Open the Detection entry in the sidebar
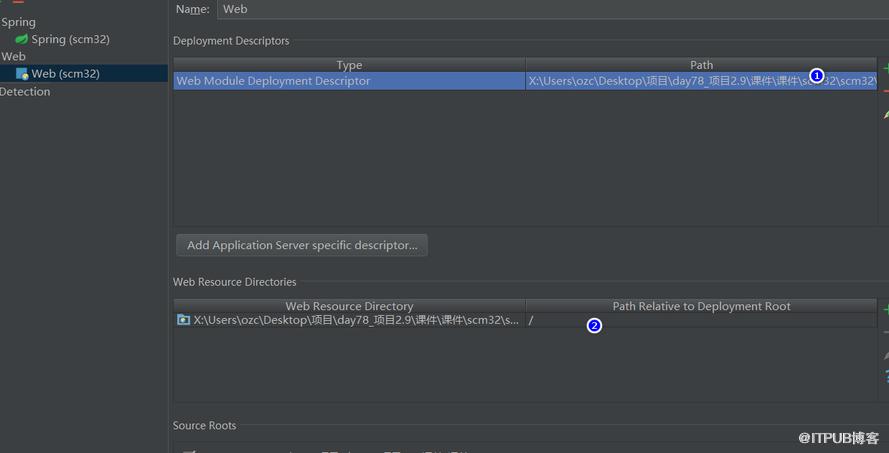This screenshot has height=453, width=889. [25, 91]
